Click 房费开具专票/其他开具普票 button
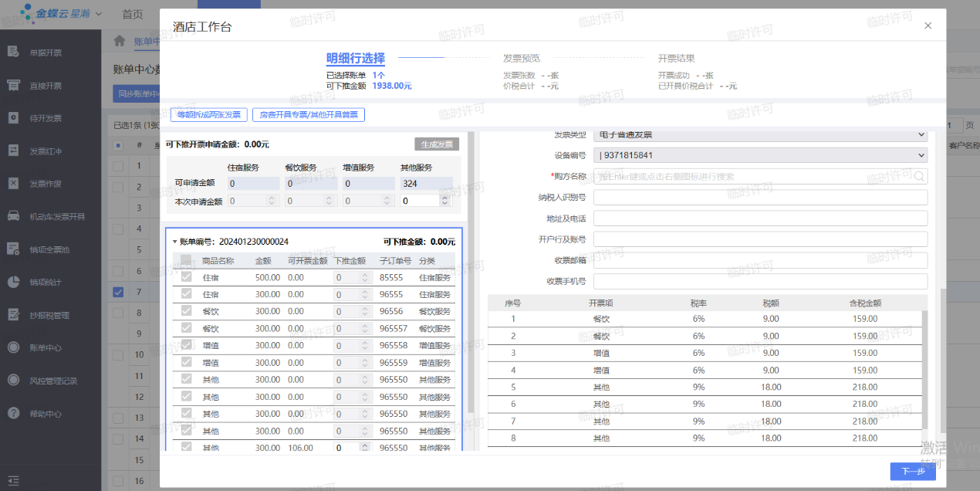The height and width of the screenshot is (491, 980). [x=309, y=115]
